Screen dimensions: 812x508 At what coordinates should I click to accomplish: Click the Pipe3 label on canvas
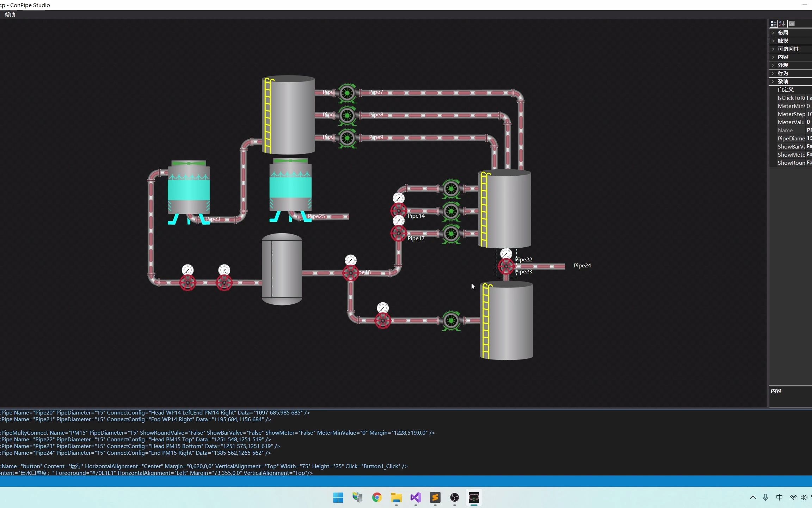[x=213, y=219]
